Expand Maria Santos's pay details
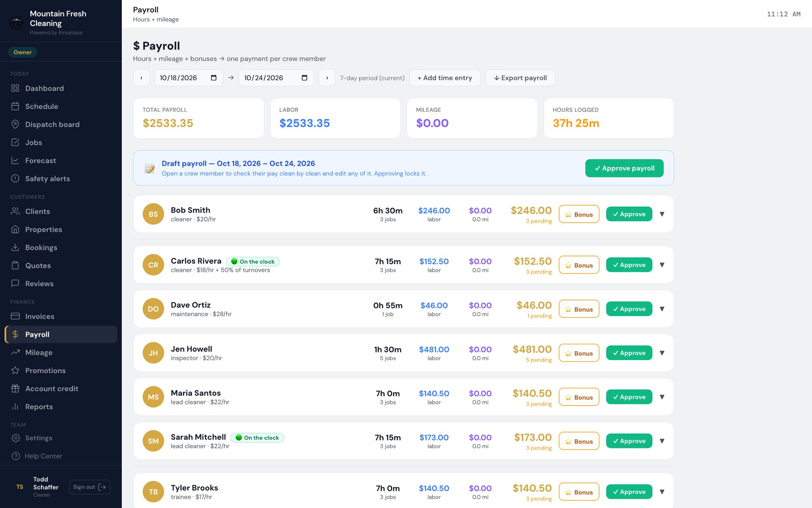 point(662,397)
